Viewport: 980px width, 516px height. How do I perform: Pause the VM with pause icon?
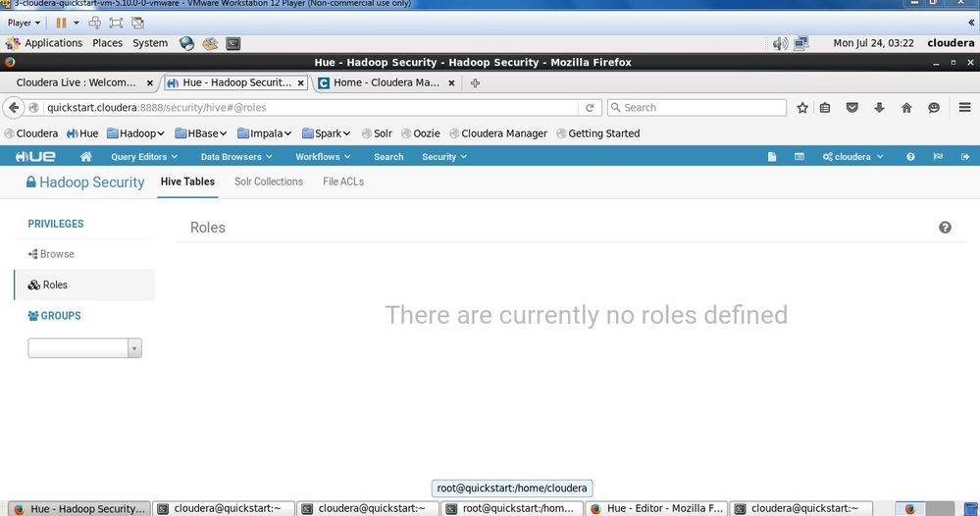[61, 24]
